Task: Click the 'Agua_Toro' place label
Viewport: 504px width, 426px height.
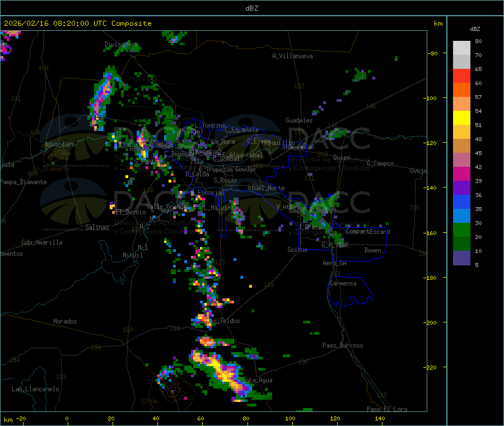Action: (x=60, y=144)
